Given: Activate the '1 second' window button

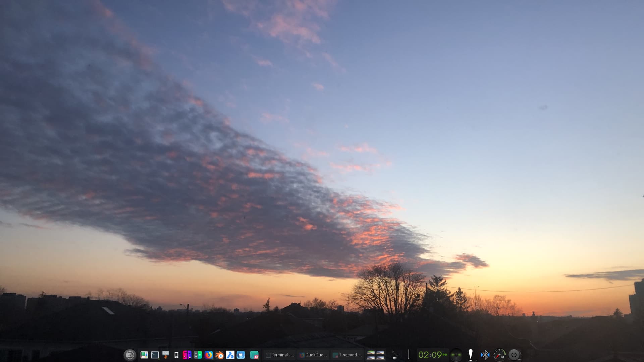Looking at the screenshot, I should click(347, 355).
